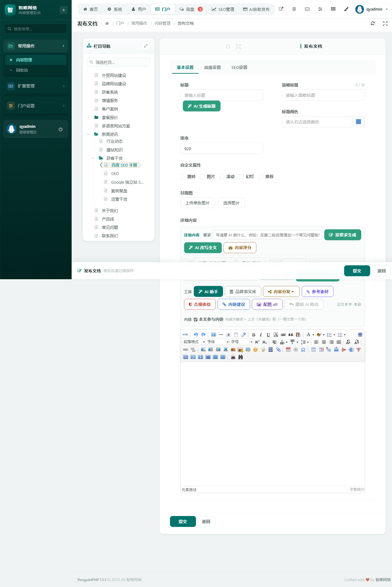Open the 字体 font family dropdown
The width and height of the screenshot is (392, 587).
[218, 342]
